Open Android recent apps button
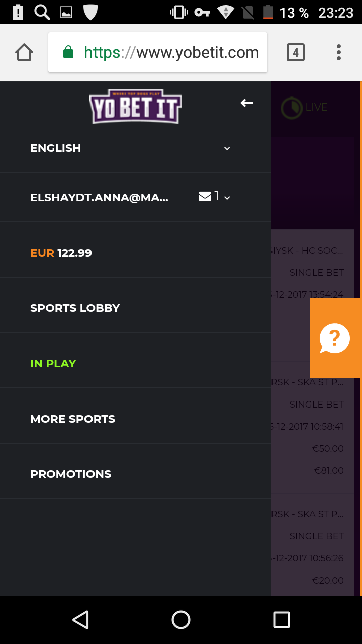This screenshot has width=362, height=644. click(281, 620)
